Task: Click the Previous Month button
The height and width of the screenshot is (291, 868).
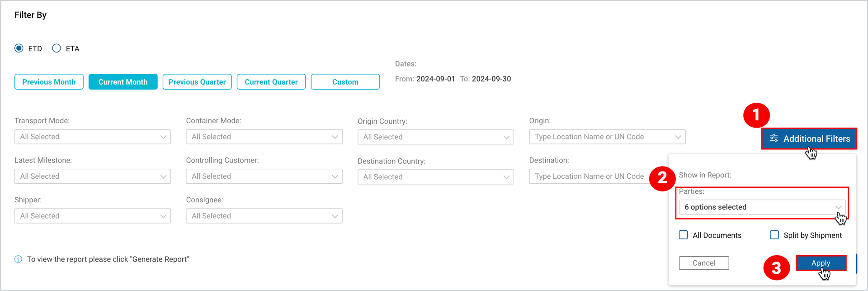Action: pos(49,82)
